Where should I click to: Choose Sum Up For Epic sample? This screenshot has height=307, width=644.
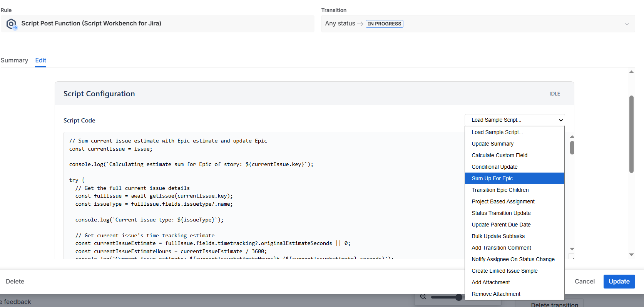click(492, 178)
